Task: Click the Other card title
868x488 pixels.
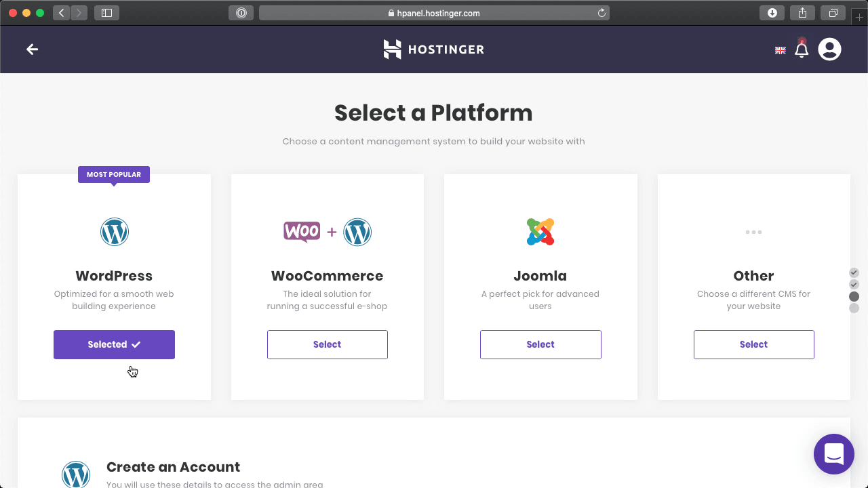Action: coord(753,276)
